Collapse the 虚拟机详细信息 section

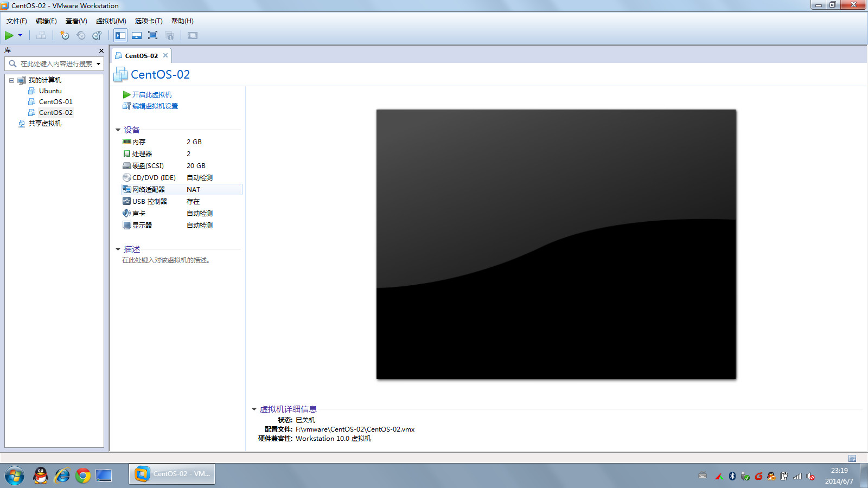click(x=254, y=409)
